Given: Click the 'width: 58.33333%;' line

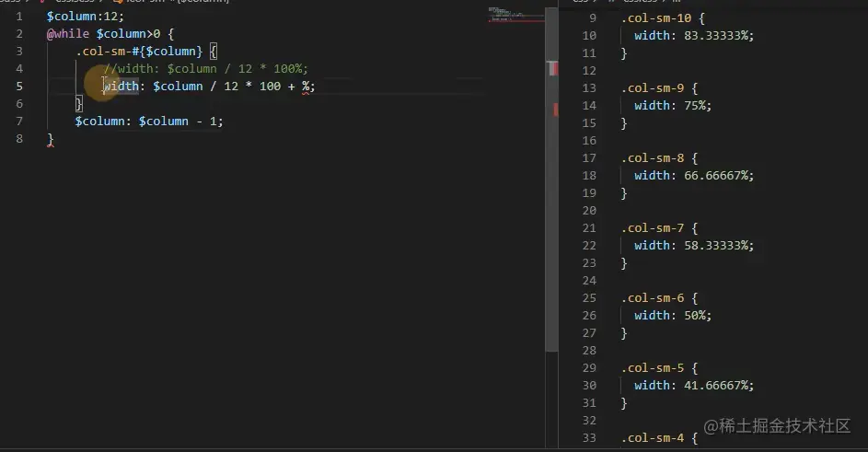Looking at the screenshot, I should pyautogui.click(x=694, y=246).
